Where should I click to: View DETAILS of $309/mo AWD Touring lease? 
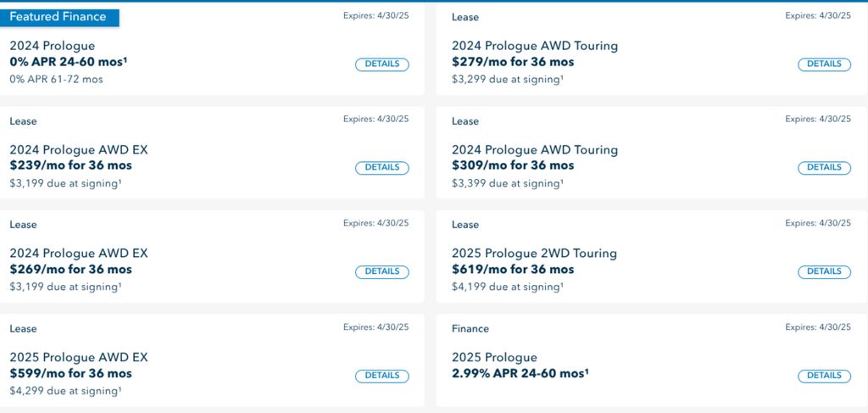pos(824,168)
